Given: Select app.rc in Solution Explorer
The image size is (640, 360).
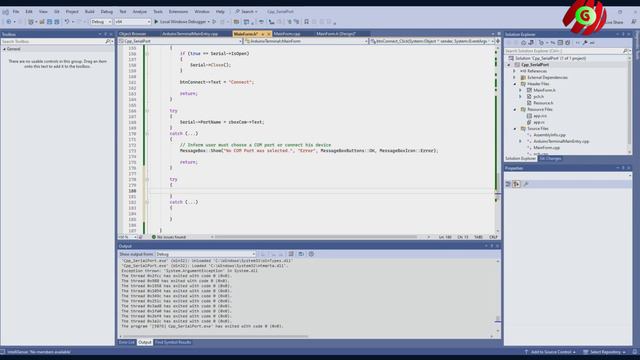Looking at the screenshot, I should pos(539,122).
